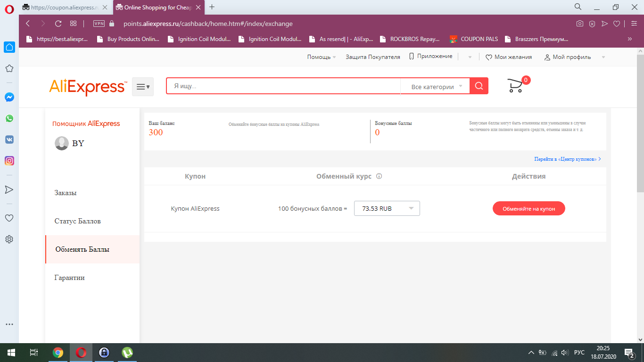The image size is (644, 362).
Task: Open a new tab with plus button
Action: 212,7
